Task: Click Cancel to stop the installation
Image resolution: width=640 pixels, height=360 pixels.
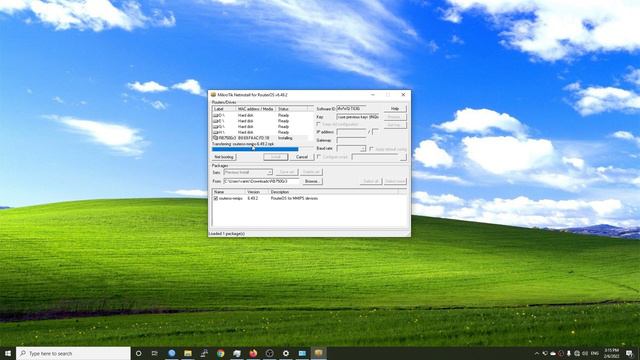Action: (302, 157)
